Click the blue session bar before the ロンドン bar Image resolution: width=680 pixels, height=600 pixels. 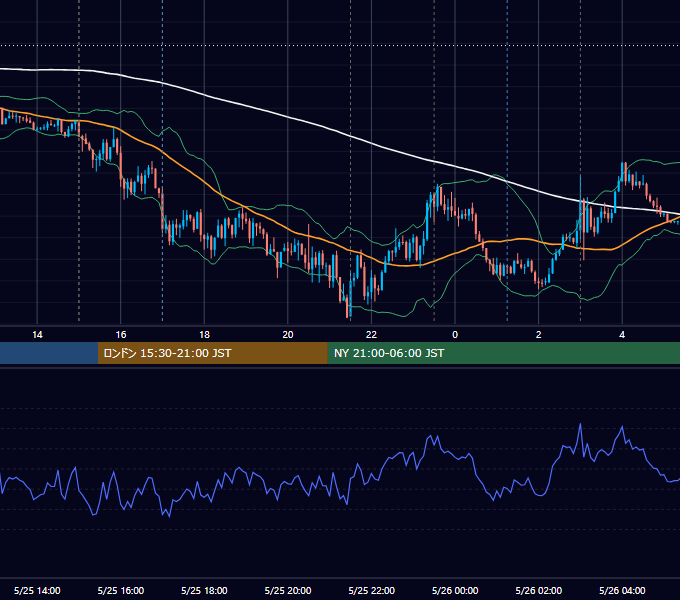pos(49,353)
